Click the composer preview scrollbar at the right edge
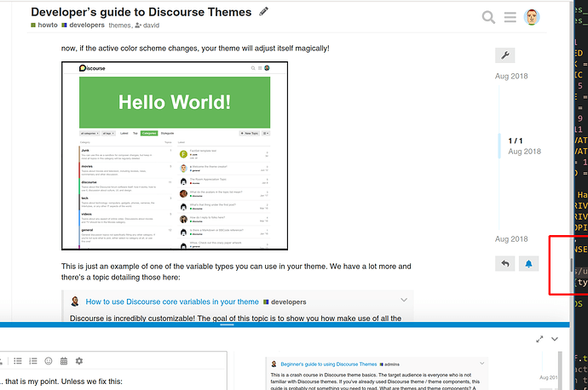Screen dimensions: 588x390 point(559,371)
